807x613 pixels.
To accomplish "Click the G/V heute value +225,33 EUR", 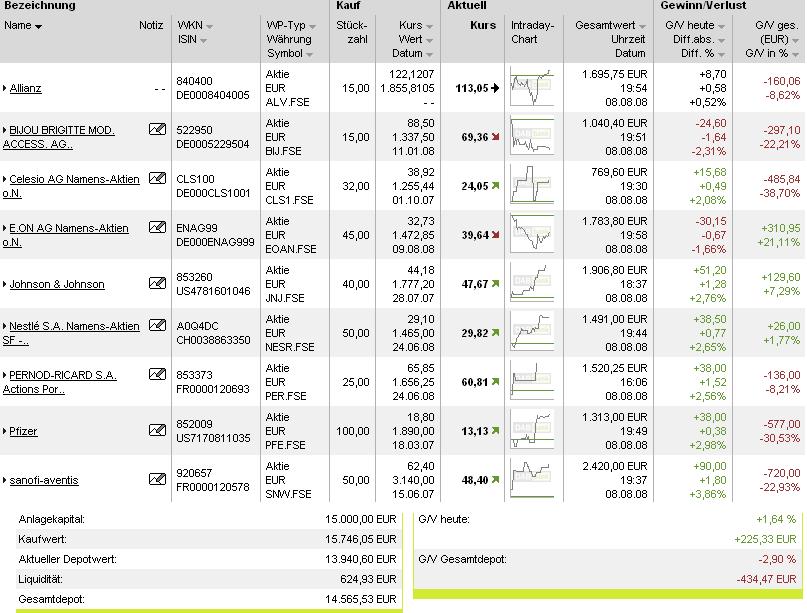I will (765, 539).
